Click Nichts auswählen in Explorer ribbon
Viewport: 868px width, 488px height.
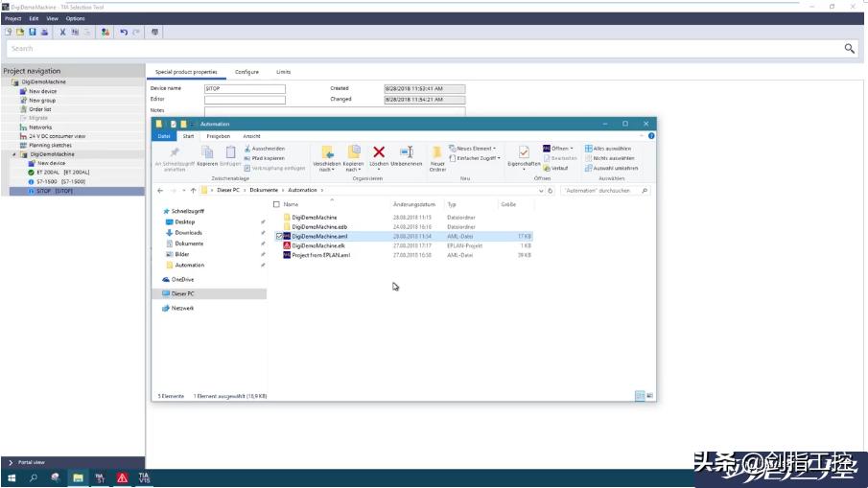pyautogui.click(x=609, y=158)
